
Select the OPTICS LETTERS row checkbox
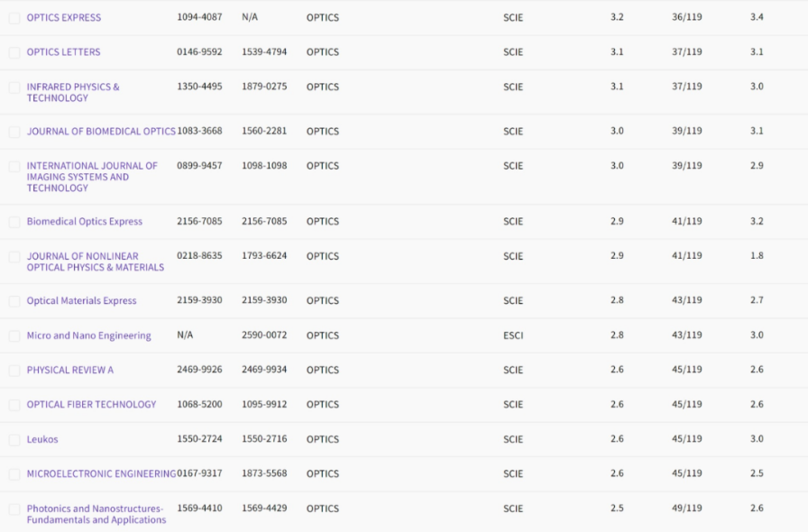tap(14, 52)
